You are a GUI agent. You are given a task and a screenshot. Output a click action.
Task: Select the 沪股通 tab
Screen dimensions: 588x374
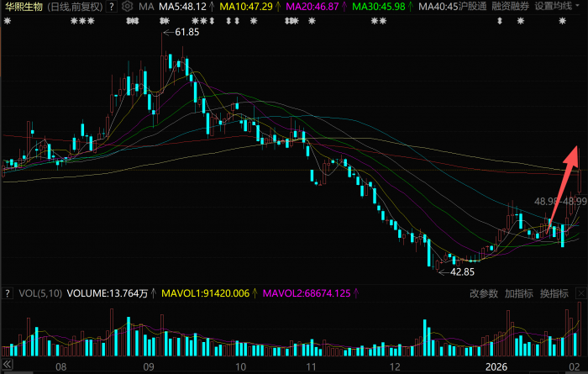[x=471, y=7]
